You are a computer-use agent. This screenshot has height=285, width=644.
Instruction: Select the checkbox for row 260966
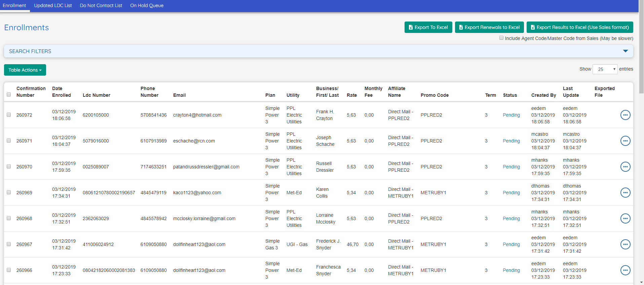9,270
